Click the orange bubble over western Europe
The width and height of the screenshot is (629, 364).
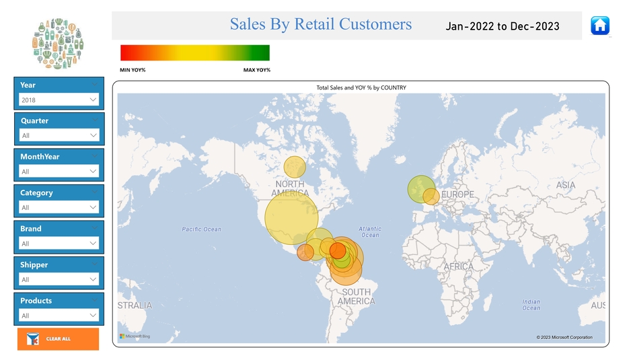pos(433,197)
